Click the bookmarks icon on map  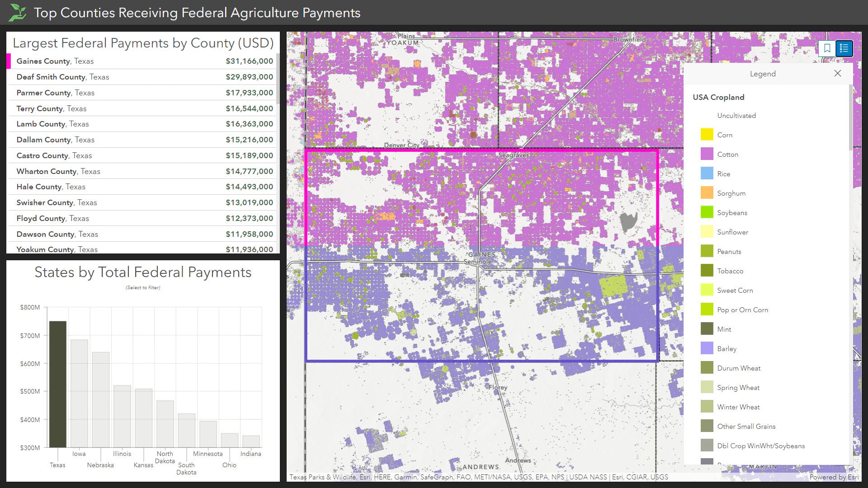click(827, 48)
